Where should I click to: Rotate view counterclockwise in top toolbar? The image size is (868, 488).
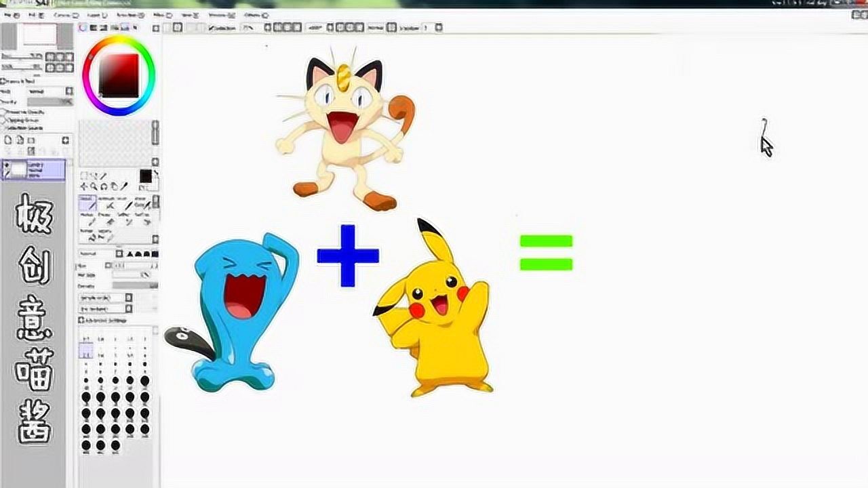(339, 28)
